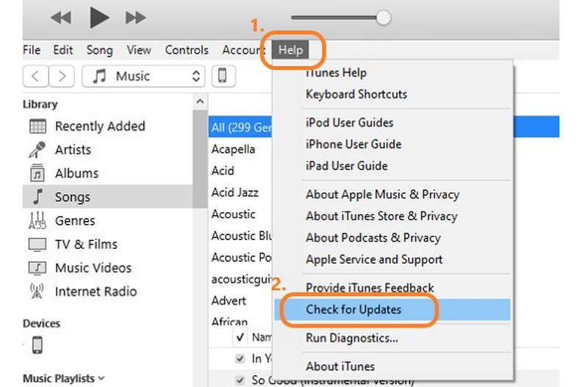
Task: Open the Music media type dropdown
Action: click(x=143, y=76)
